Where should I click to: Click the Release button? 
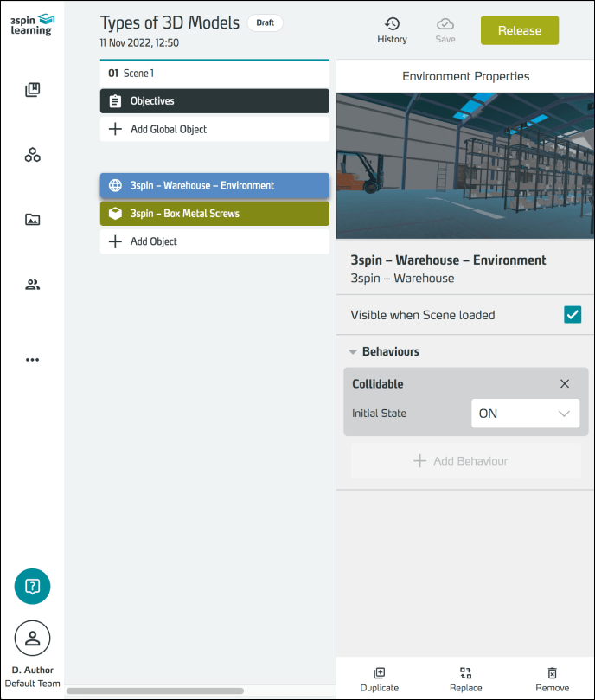[520, 30]
